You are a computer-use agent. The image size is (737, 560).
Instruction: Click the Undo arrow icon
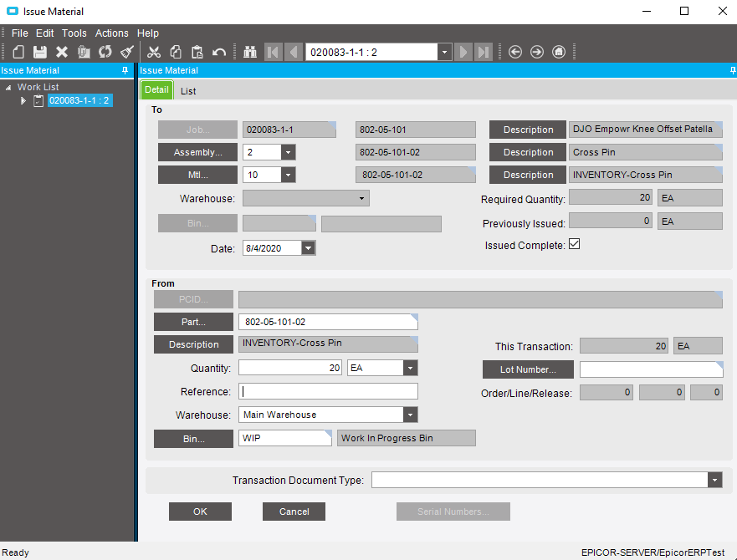(x=219, y=52)
